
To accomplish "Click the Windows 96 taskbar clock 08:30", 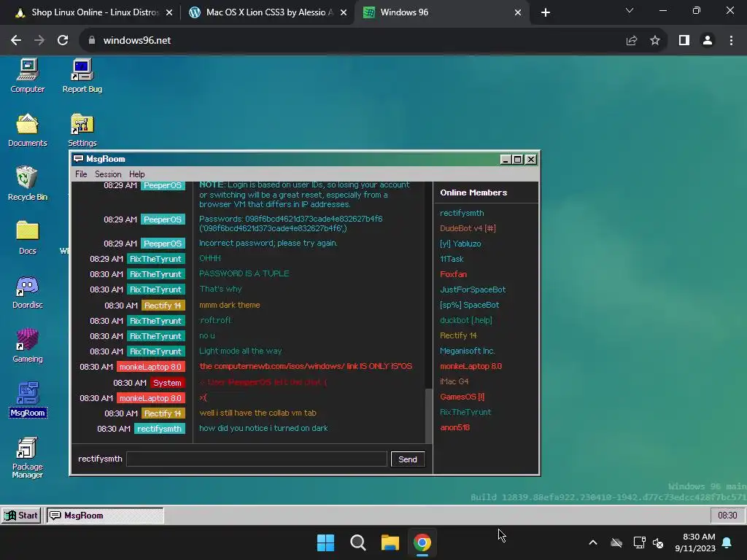I will click(x=727, y=516).
